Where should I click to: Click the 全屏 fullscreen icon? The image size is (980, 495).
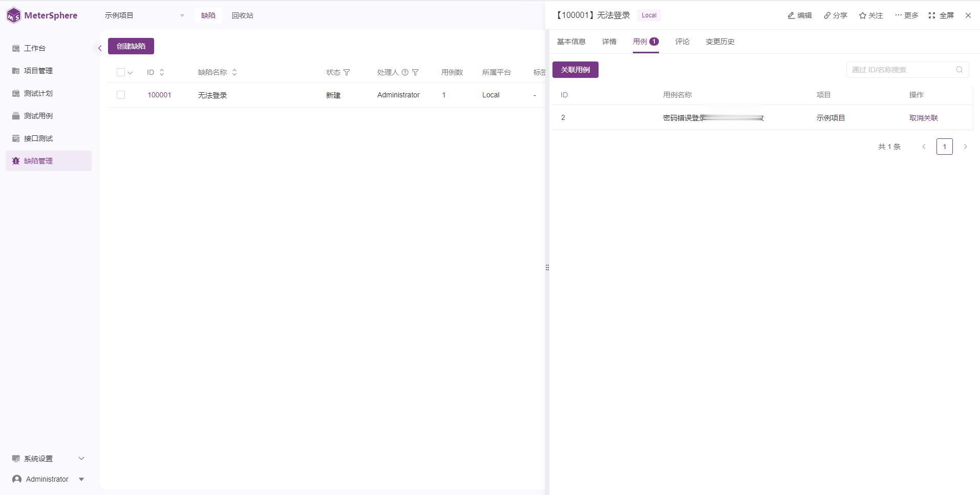coord(932,15)
